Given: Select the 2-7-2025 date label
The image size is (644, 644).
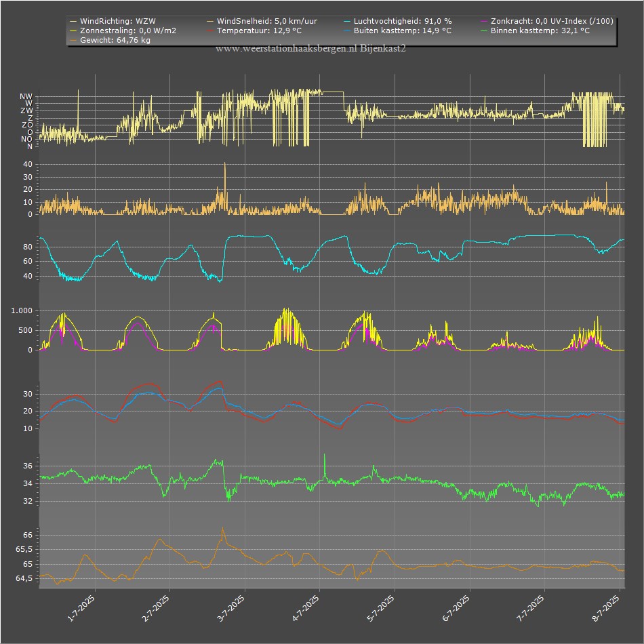Looking at the screenshot, I should (x=156, y=608).
